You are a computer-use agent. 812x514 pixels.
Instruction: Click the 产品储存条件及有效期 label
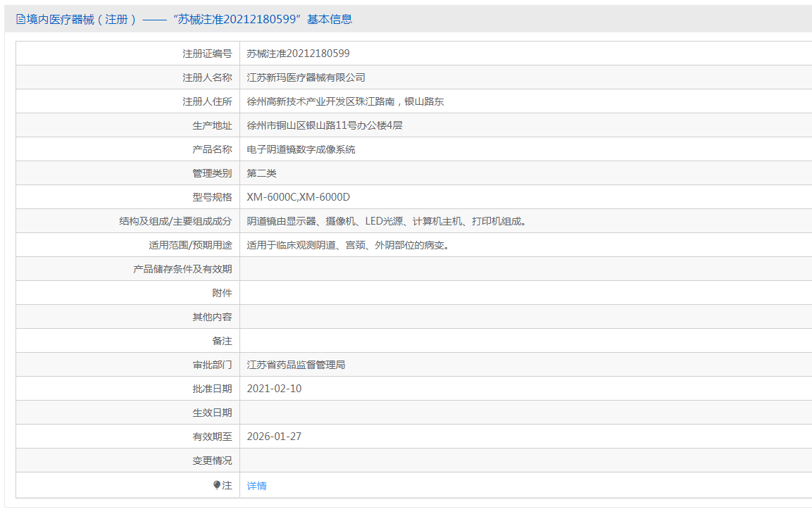[x=183, y=269]
